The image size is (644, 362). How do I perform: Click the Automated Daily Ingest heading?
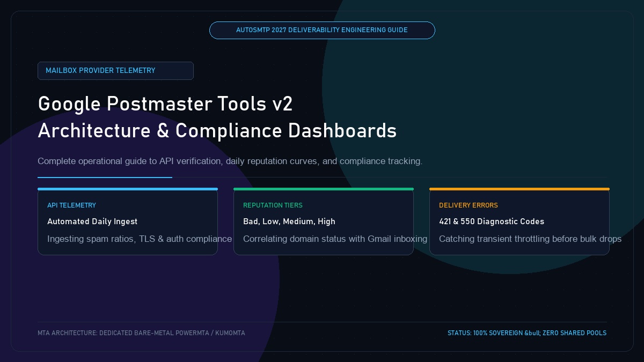[x=92, y=221]
